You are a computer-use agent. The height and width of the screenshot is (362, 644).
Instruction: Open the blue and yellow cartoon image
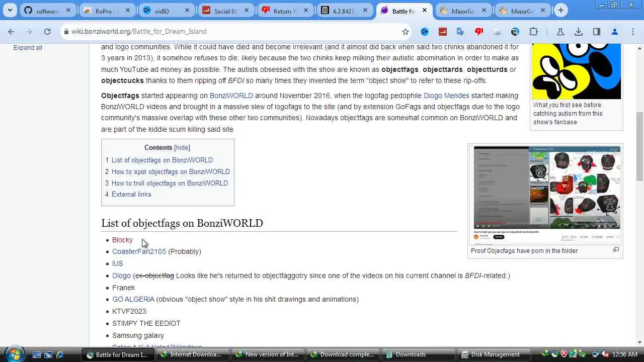(577, 71)
